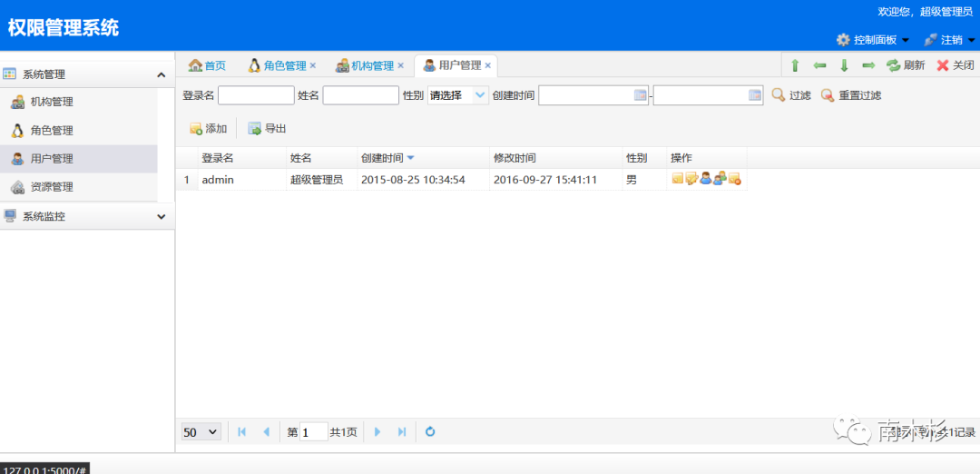Click the 男 gender cell
This screenshot has width=980, height=474.
click(x=644, y=180)
